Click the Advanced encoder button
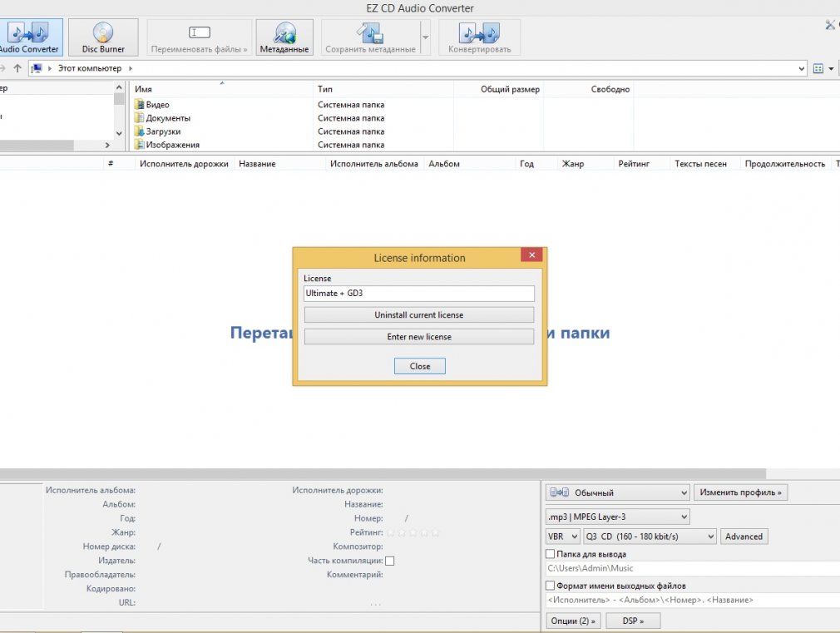The height and width of the screenshot is (633, 840). [744, 537]
